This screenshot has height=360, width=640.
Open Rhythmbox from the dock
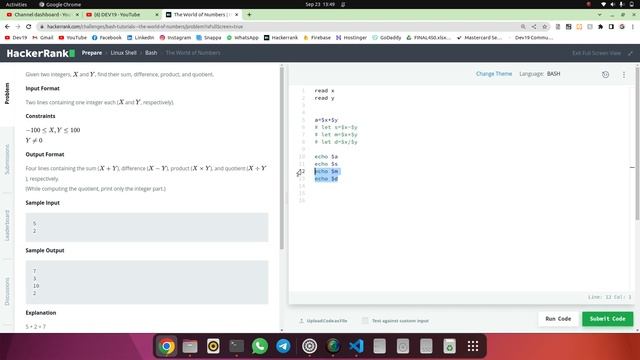[x=213, y=346]
